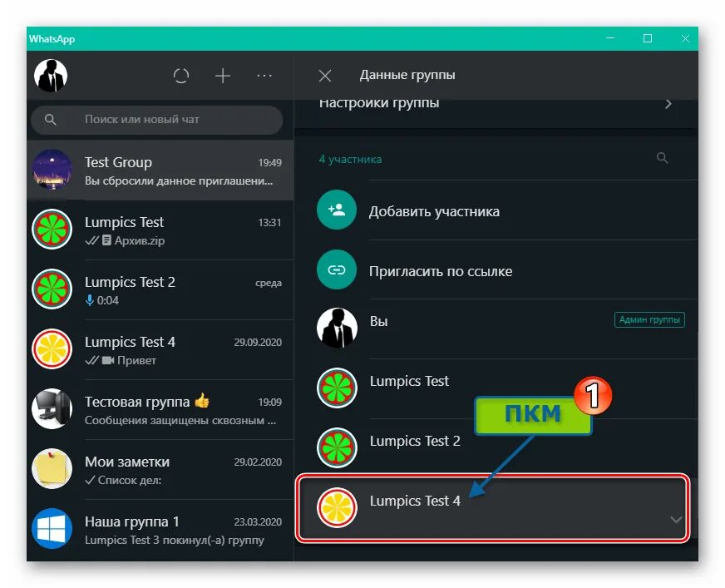Open 'Тестовая группа' chat

[x=160, y=409]
